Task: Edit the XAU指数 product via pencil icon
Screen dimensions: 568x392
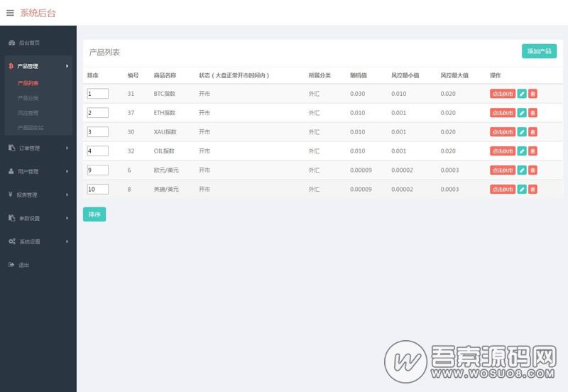Action: click(x=522, y=132)
